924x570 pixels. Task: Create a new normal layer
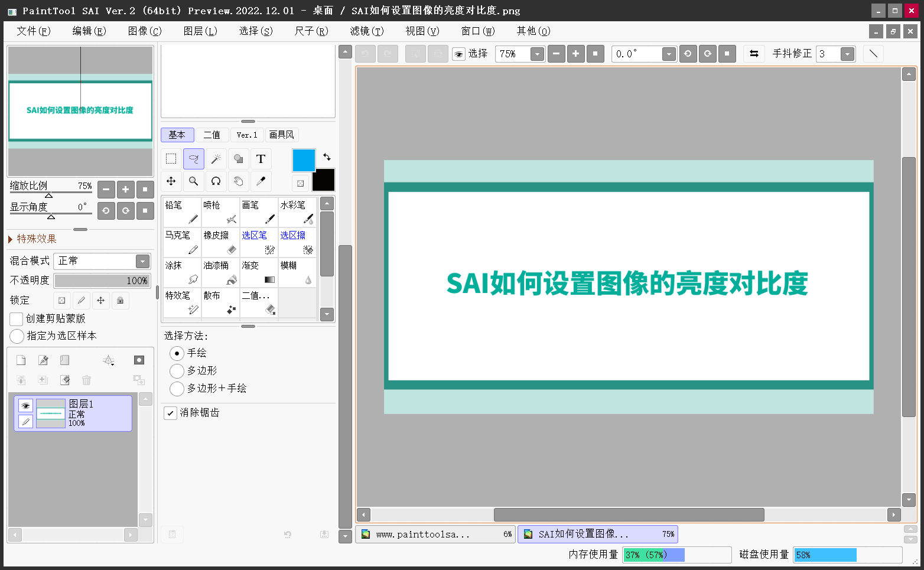coord(21,360)
